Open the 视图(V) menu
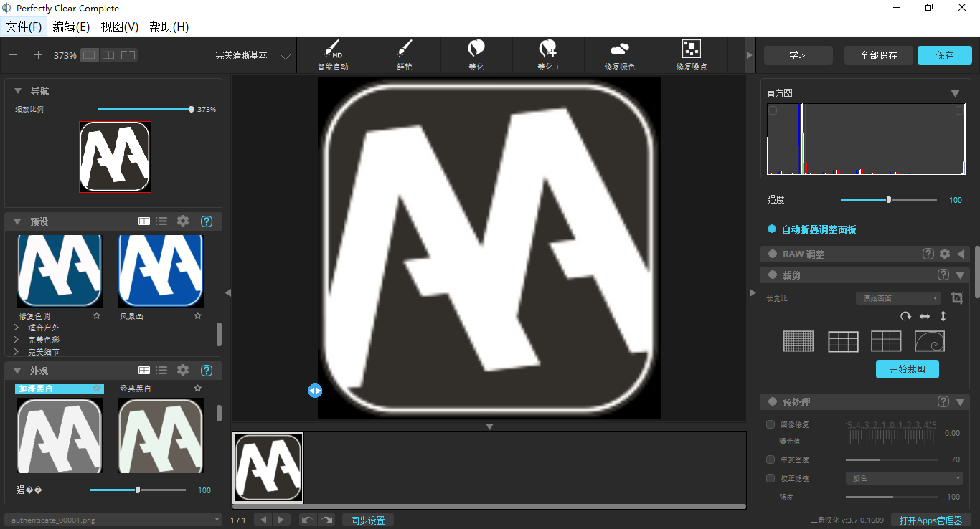 120,27
